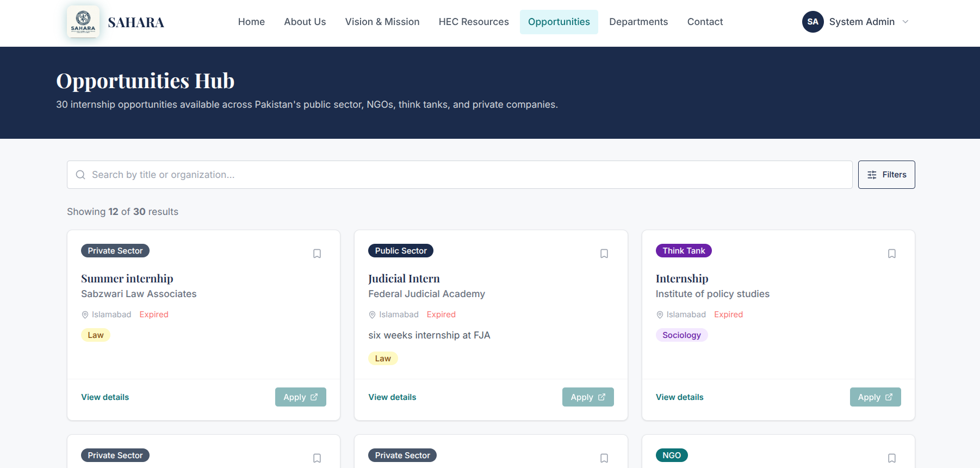Apply to Summer internhip at Sabzwari Law
Screen dimensions: 980x468
click(301, 397)
